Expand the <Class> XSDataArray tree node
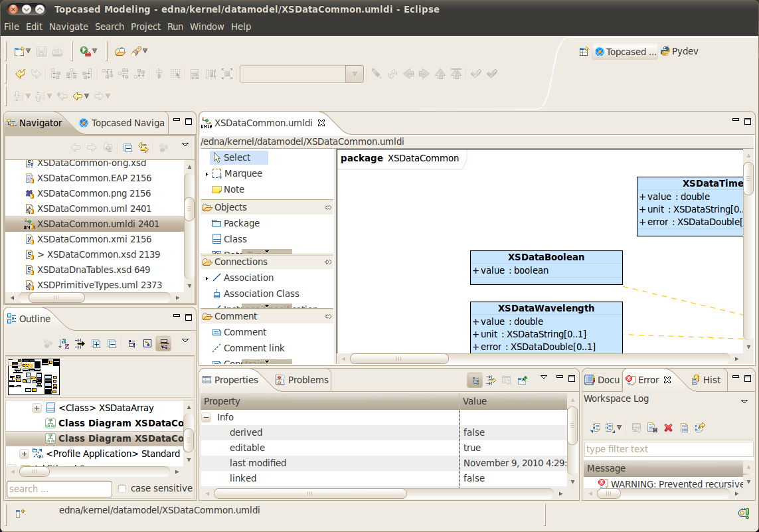The width and height of the screenshot is (759, 532). click(x=37, y=408)
